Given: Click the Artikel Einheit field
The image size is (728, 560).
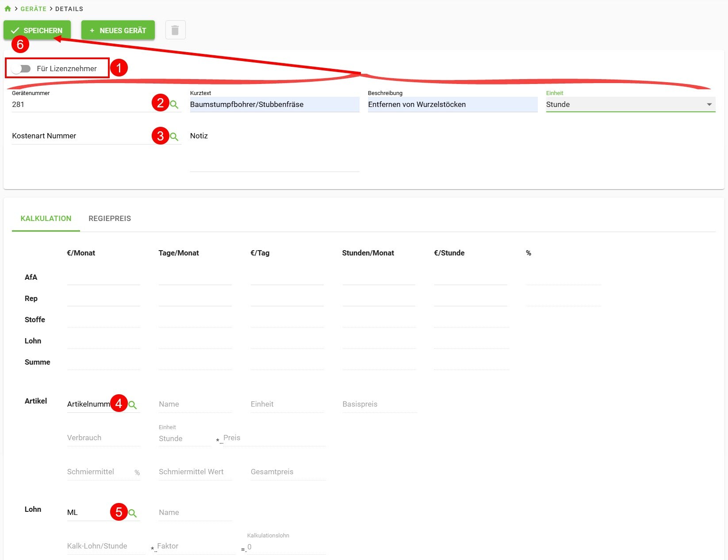Looking at the screenshot, I should 287,404.
